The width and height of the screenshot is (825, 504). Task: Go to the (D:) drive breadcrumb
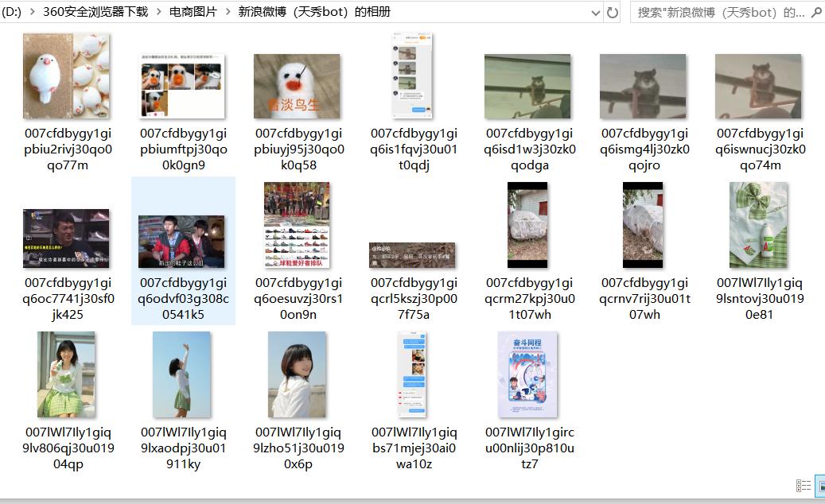(11, 12)
